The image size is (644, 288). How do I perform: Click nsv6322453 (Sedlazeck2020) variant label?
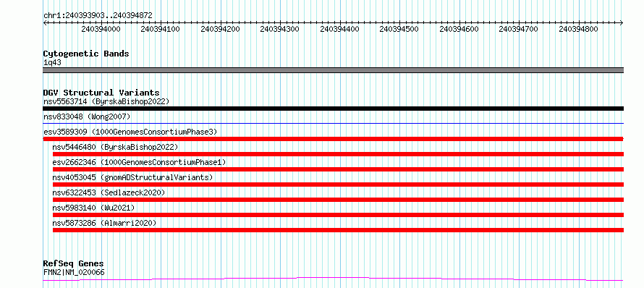[109, 192]
